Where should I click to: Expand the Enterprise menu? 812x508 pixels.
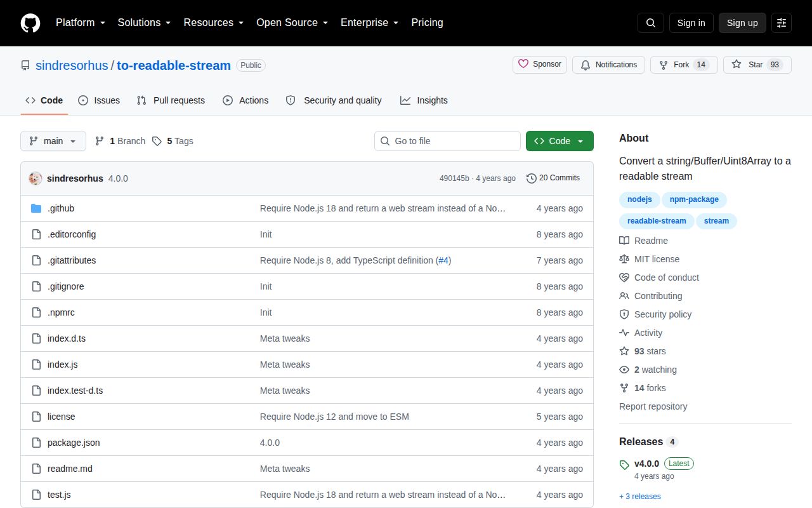pos(369,23)
